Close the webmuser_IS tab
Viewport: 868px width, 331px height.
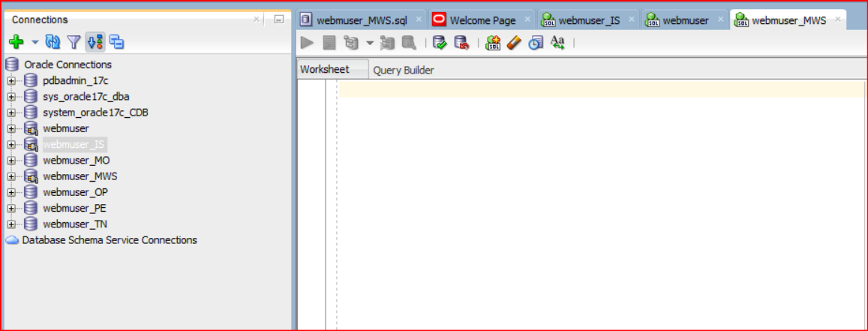pyautogui.click(x=632, y=20)
